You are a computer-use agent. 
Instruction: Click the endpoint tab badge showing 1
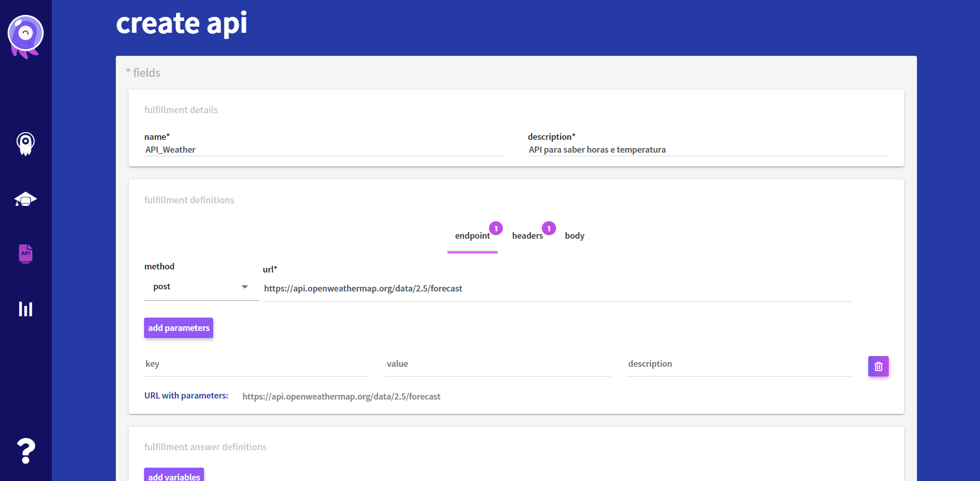(x=496, y=228)
